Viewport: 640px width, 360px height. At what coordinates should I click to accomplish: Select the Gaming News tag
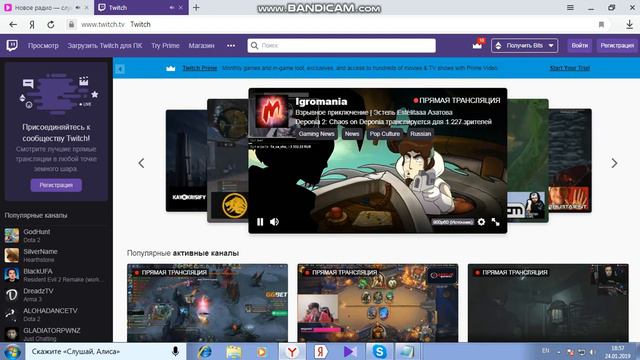tap(316, 134)
